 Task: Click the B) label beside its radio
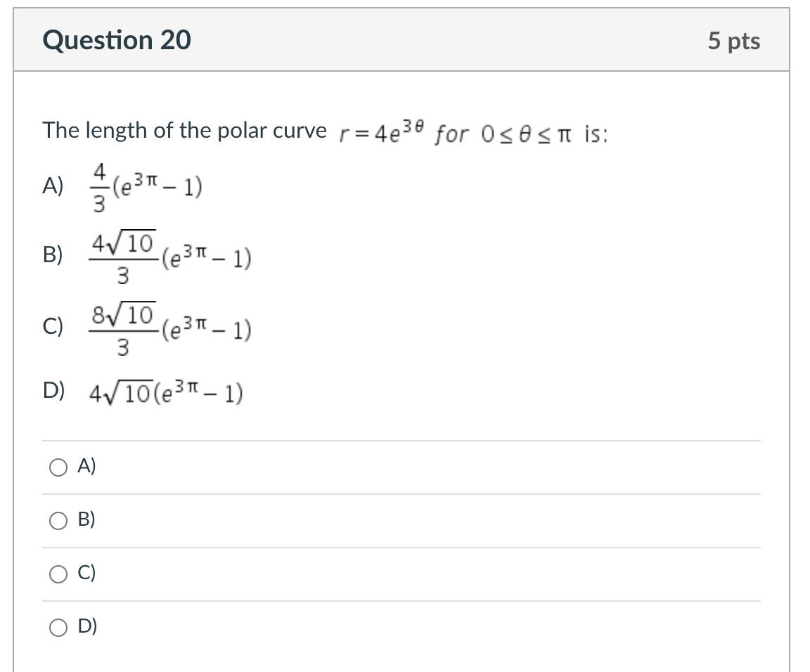tap(86, 519)
